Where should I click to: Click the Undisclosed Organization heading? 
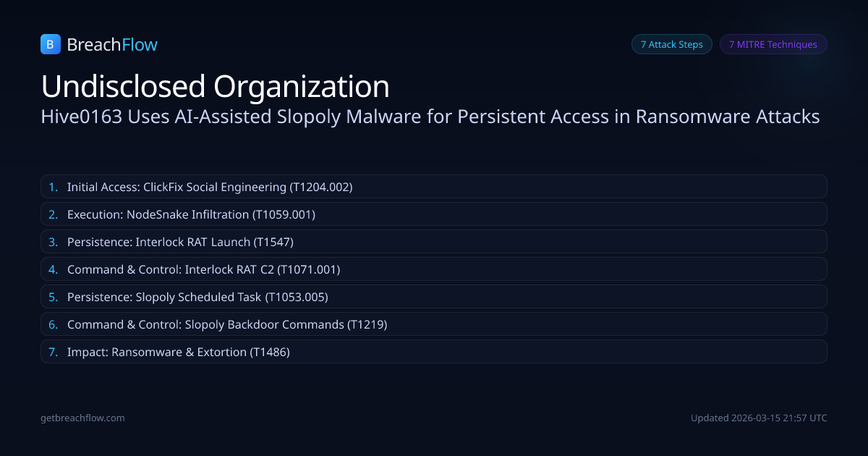coord(216,86)
